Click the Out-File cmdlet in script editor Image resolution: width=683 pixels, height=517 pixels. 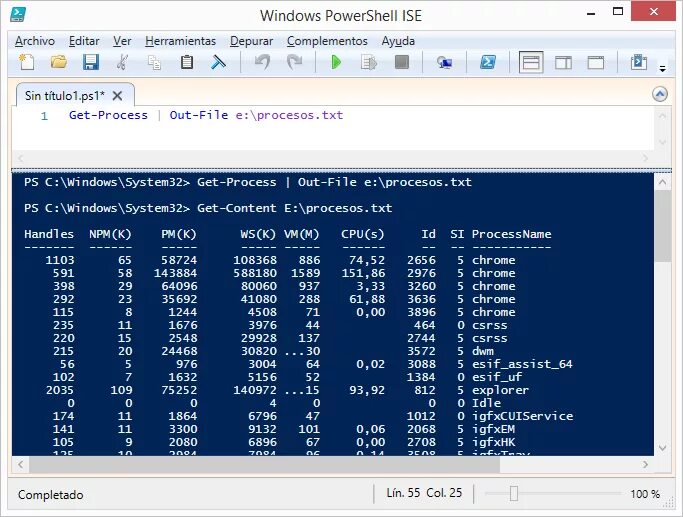click(x=199, y=115)
